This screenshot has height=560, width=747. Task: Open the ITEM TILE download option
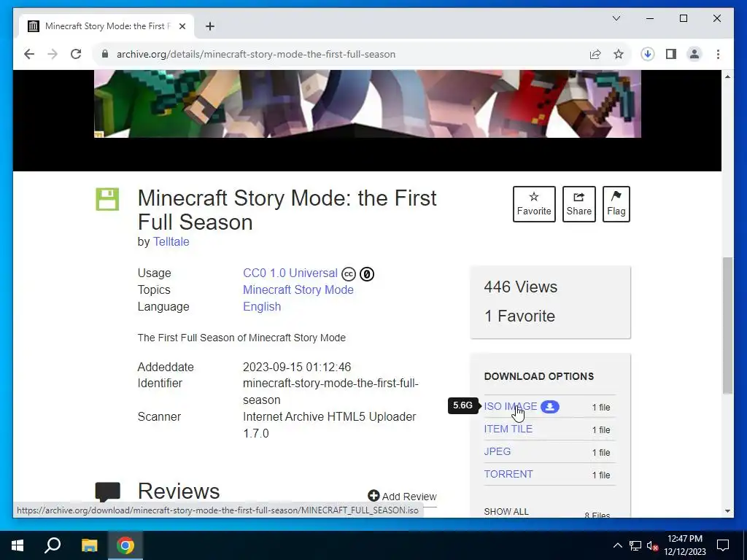click(508, 429)
